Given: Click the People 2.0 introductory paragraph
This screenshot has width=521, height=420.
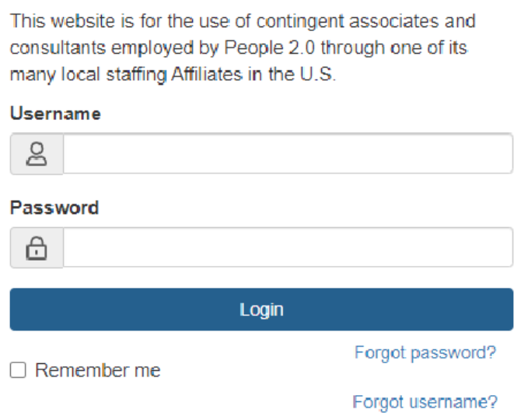Looking at the screenshot, I should point(241,48).
